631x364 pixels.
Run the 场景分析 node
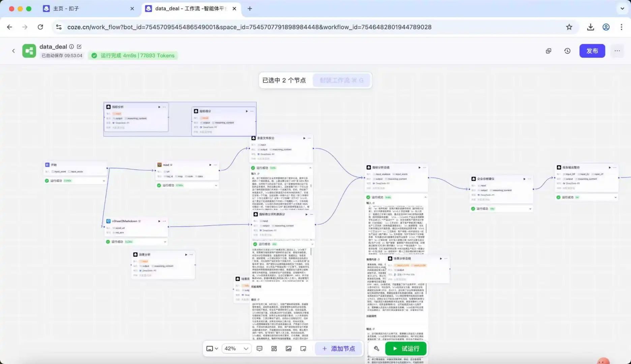point(186,254)
